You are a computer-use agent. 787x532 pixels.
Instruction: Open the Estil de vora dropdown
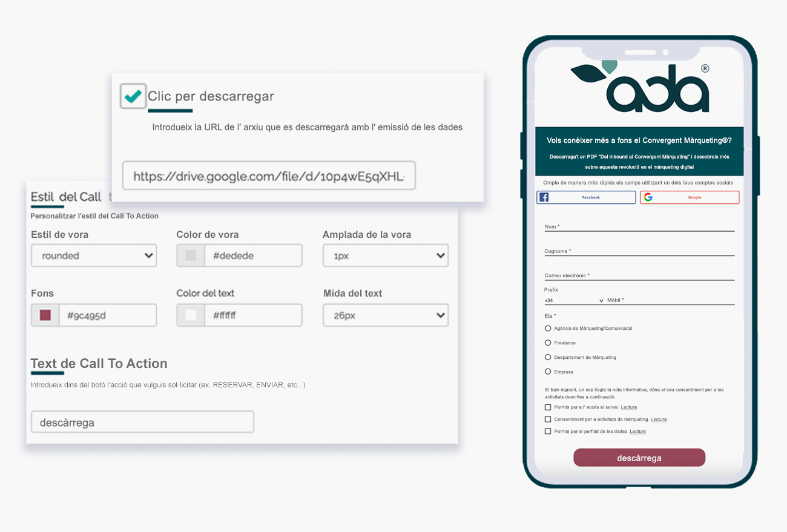94,255
